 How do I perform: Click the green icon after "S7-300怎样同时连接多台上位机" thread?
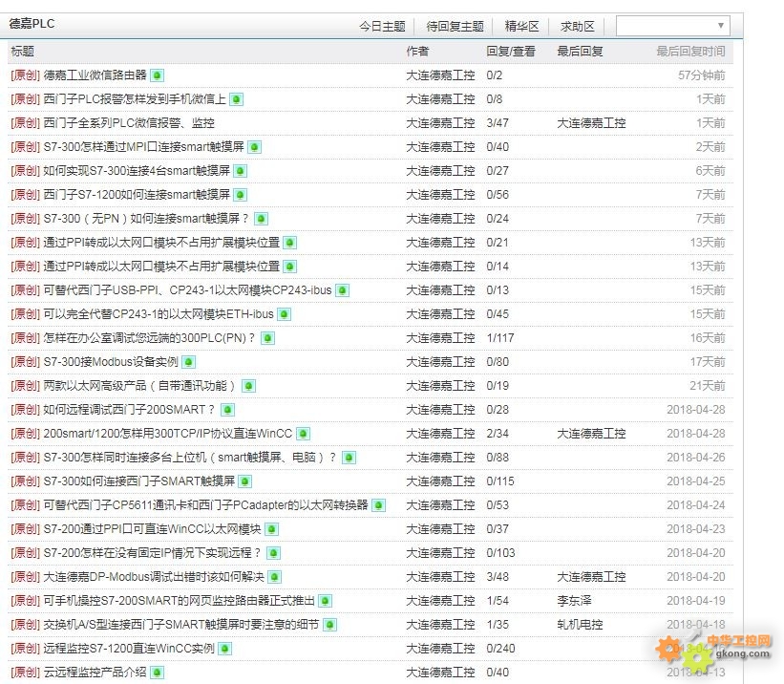click(349, 458)
